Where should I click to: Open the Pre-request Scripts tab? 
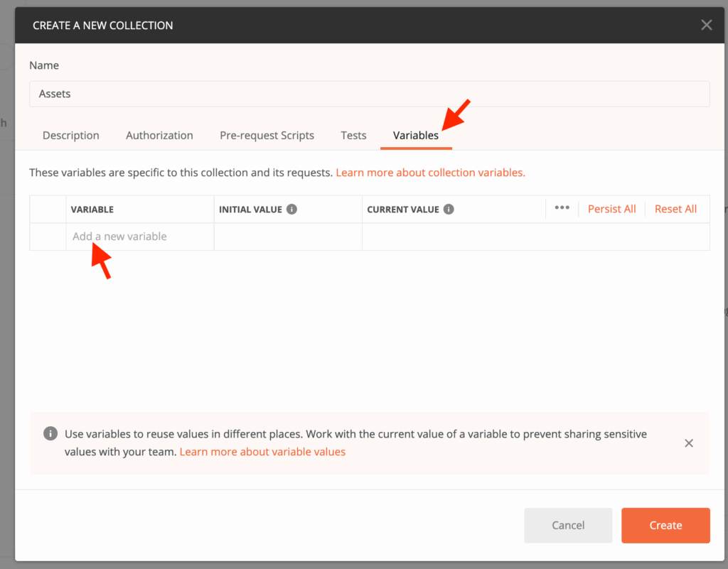click(x=267, y=135)
